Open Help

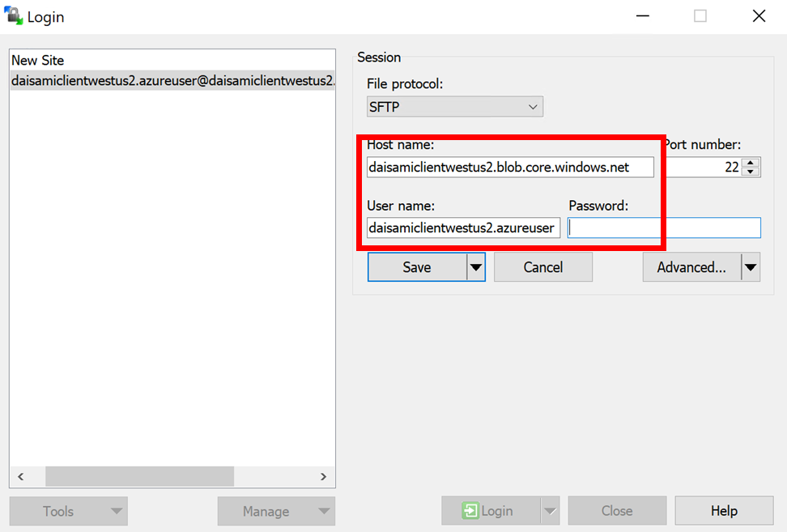click(724, 511)
